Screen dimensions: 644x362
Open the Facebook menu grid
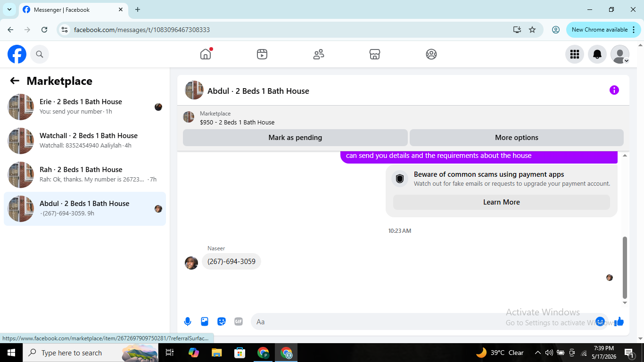pyautogui.click(x=574, y=54)
